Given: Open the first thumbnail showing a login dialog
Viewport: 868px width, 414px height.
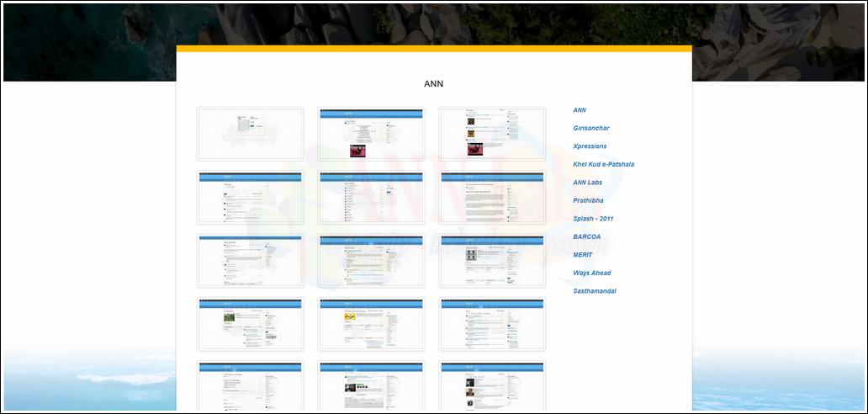Looking at the screenshot, I should tap(250, 134).
